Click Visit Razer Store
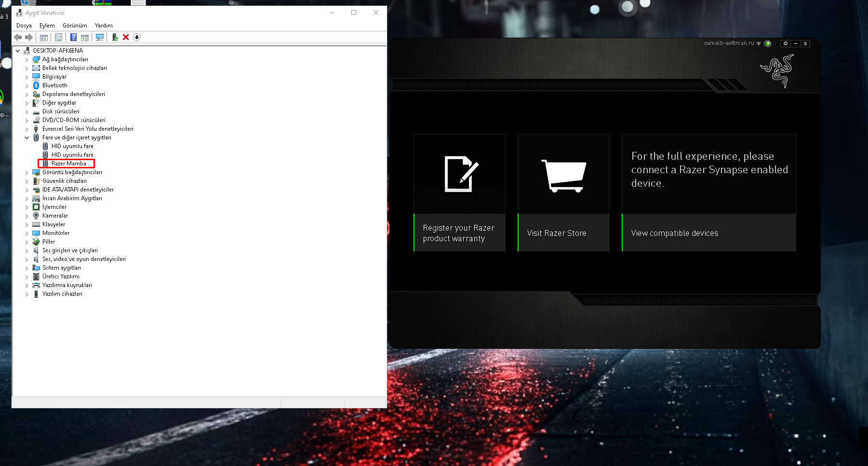The width and height of the screenshot is (868, 466). pos(563,233)
